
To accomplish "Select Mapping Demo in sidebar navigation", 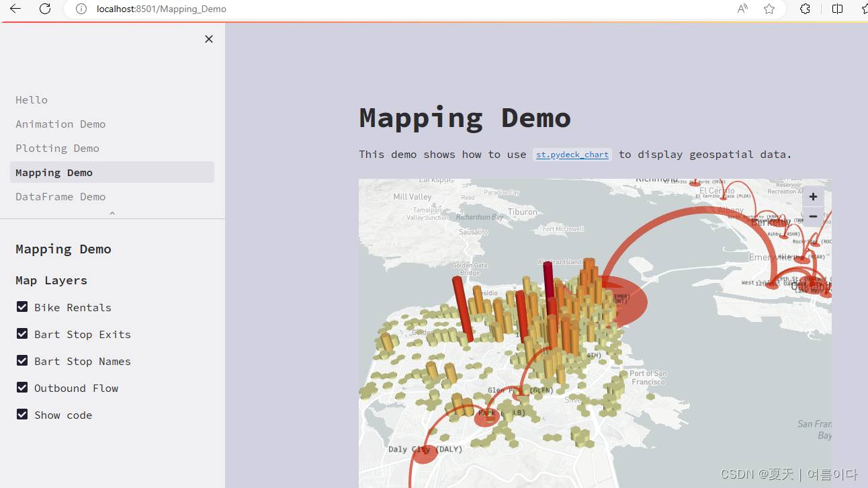I will [x=112, y=172].
